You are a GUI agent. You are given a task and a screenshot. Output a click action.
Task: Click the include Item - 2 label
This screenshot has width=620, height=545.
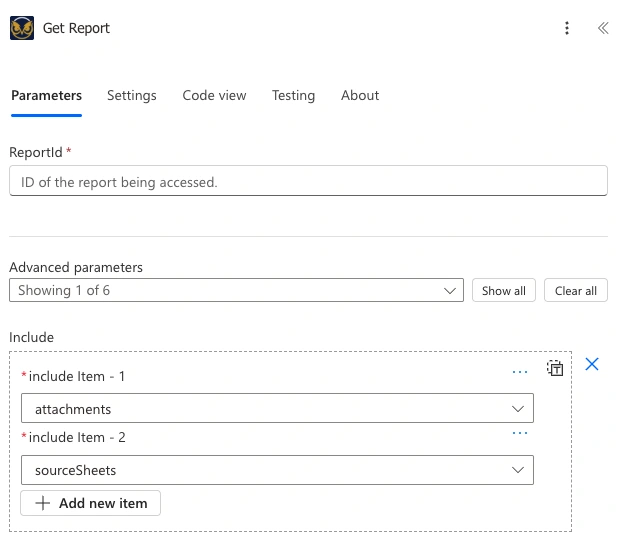point(77,437)
